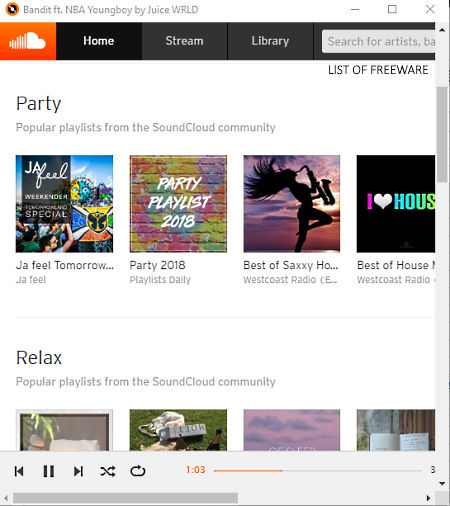Open the Home tab

pos(99,41)
